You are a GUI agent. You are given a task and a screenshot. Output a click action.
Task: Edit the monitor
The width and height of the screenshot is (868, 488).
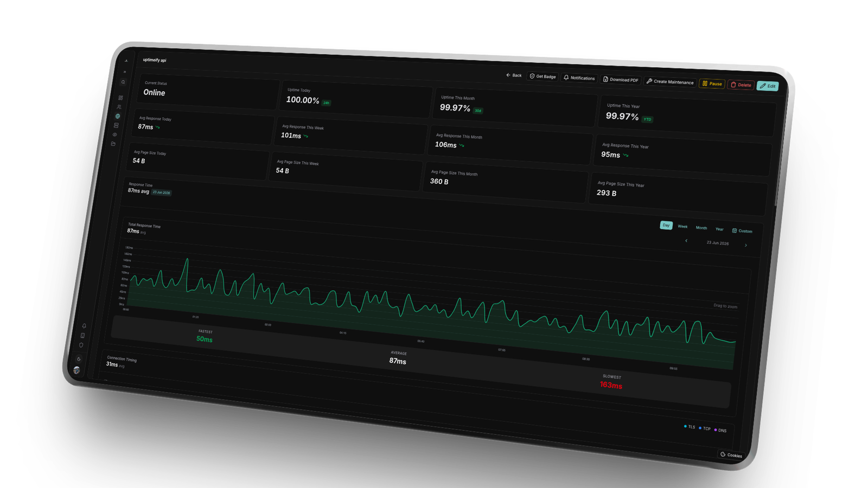click(768, 86)
